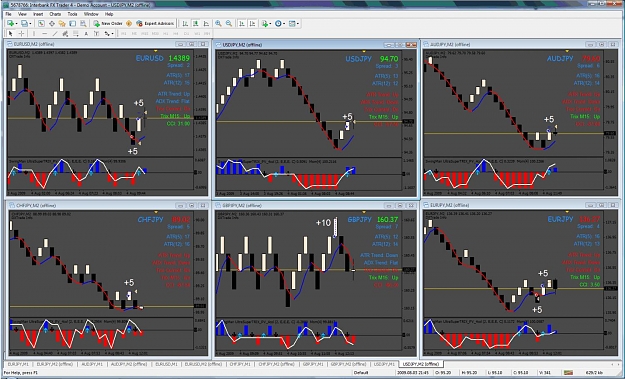Toggle chart auto scroll
This screenshot has height=379, width=625.
coord(242,24)
